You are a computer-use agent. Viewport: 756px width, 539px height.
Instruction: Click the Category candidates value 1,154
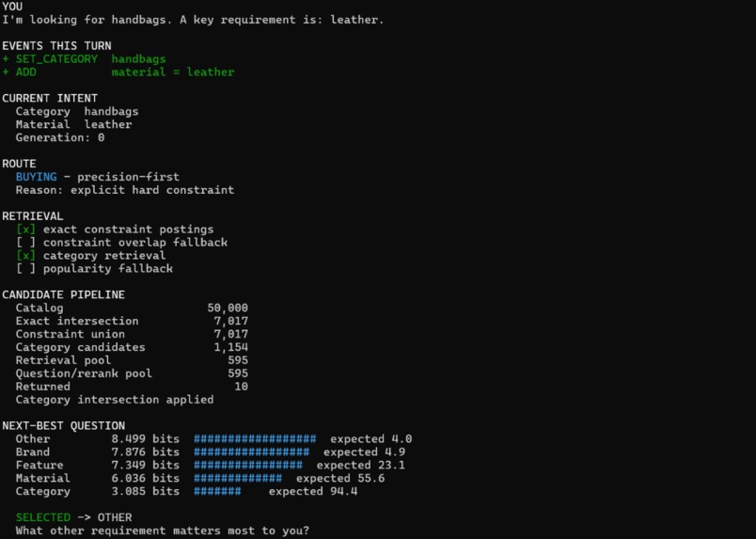231,347
